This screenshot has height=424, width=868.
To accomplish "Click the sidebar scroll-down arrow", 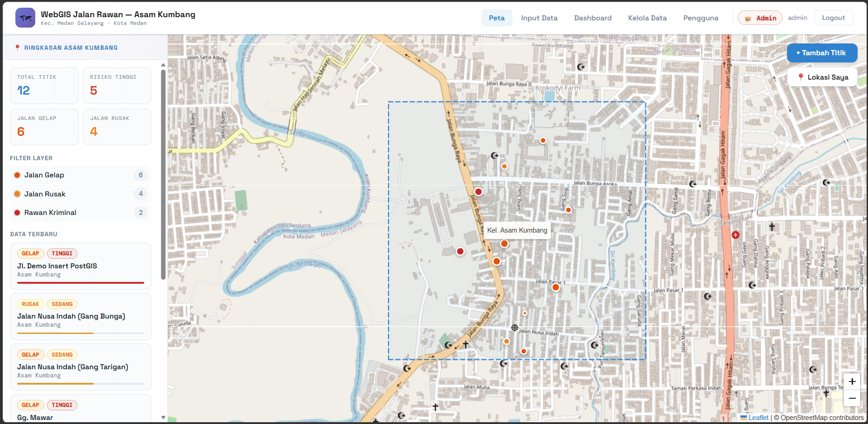I will (x=163, y=417).
